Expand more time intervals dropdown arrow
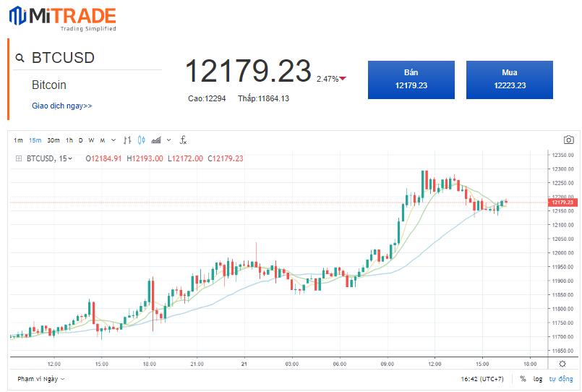This screenshot has height=392, width=582. [113, 140]
